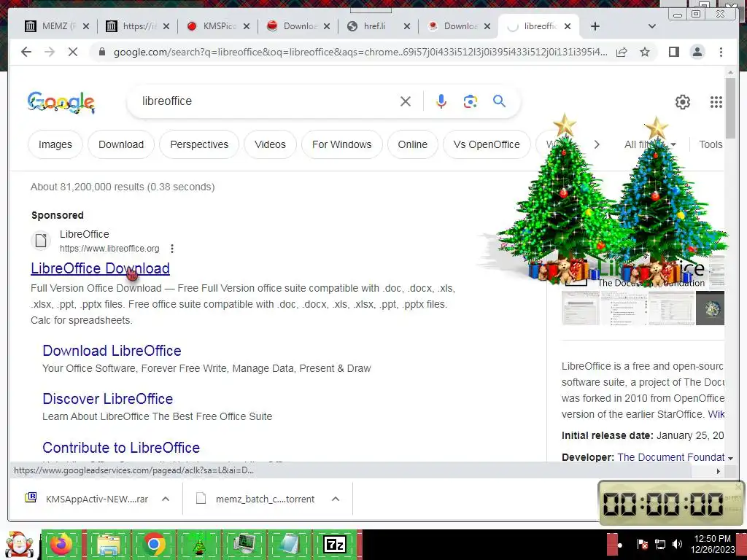The width and height of the screenshot is (747, 560).
Task: Select the Perspectives filter chip
Action: (x=199, y=144)
